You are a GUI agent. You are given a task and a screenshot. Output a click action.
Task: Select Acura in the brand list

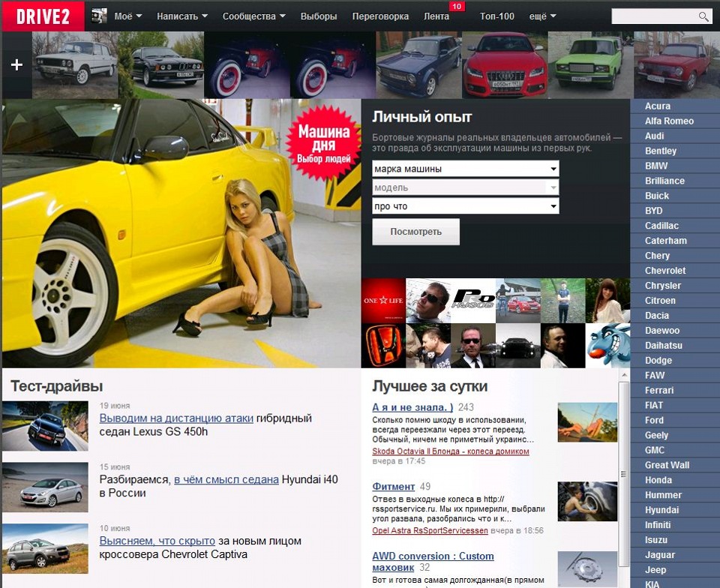[x=658, y=106]
